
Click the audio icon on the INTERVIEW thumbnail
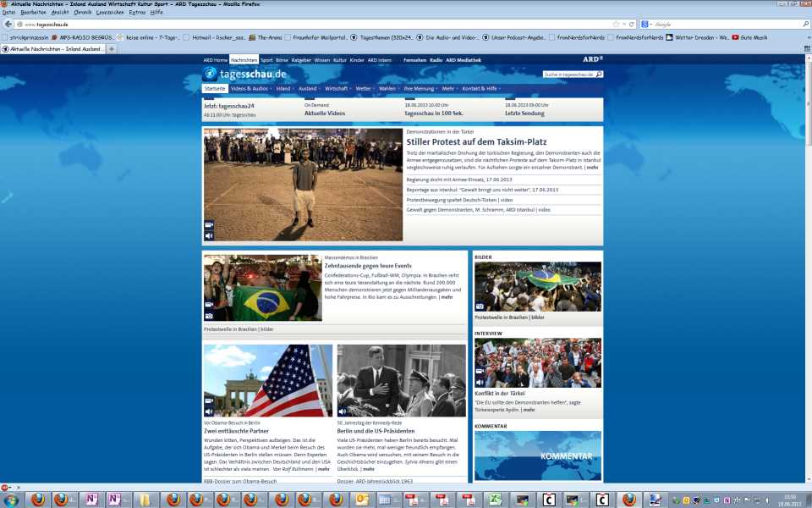coord(480,383)
